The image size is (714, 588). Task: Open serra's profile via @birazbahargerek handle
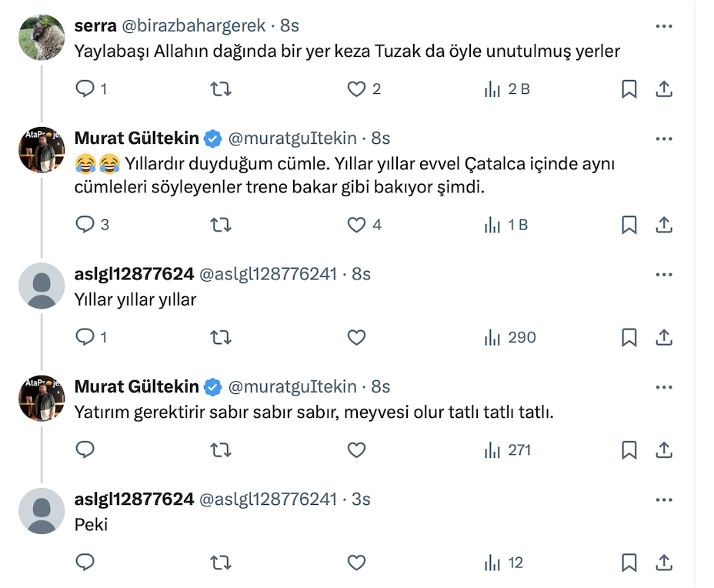click(192, 26)
